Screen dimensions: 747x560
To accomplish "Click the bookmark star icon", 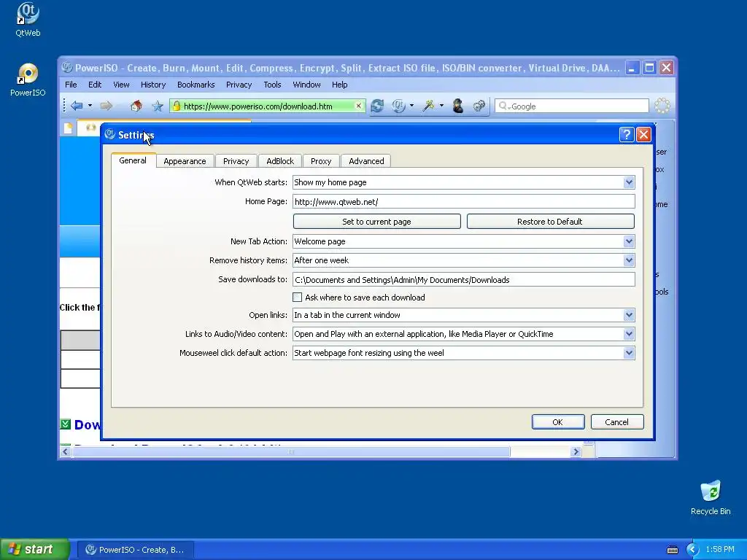I will click(x=158, y=106).
